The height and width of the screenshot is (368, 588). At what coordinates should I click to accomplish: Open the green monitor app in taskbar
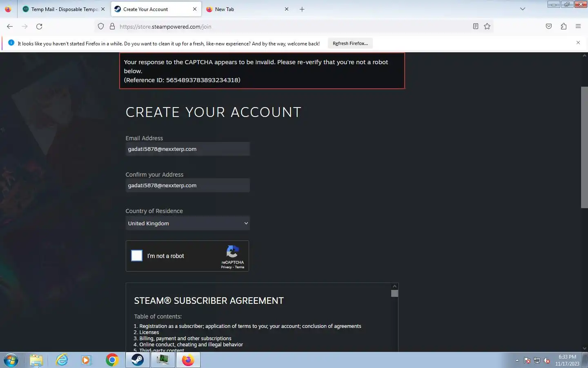tap(163, 360)
